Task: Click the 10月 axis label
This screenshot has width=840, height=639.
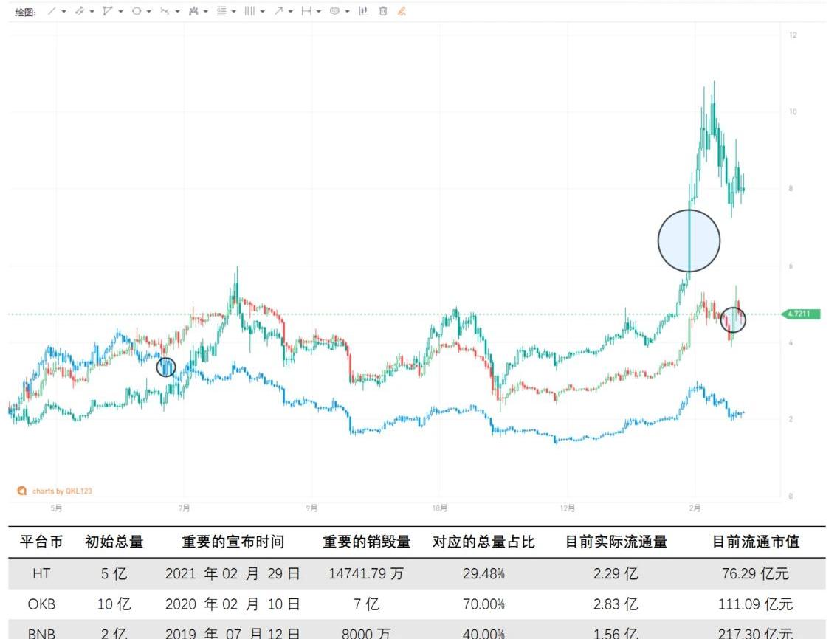Action: pos(440,508)
